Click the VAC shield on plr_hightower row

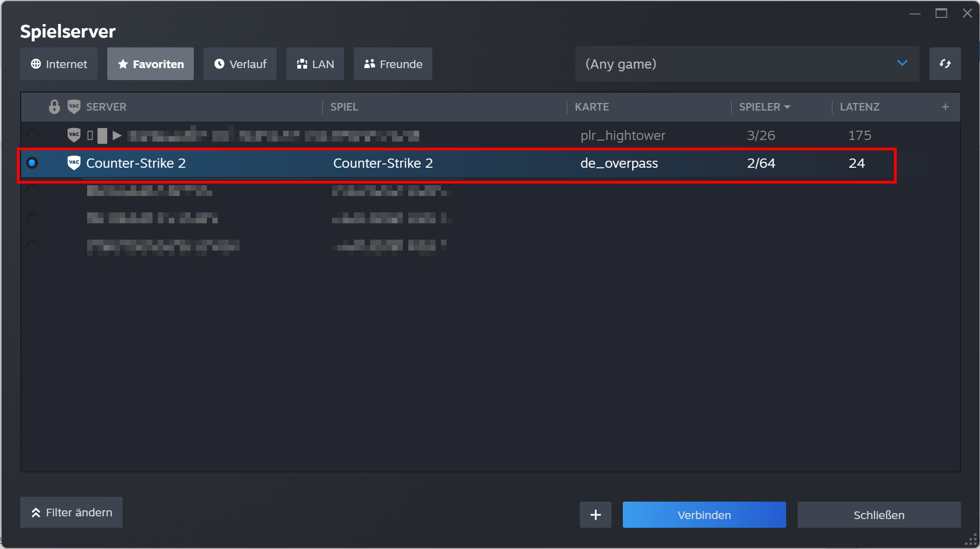click(x=73, y=135)
